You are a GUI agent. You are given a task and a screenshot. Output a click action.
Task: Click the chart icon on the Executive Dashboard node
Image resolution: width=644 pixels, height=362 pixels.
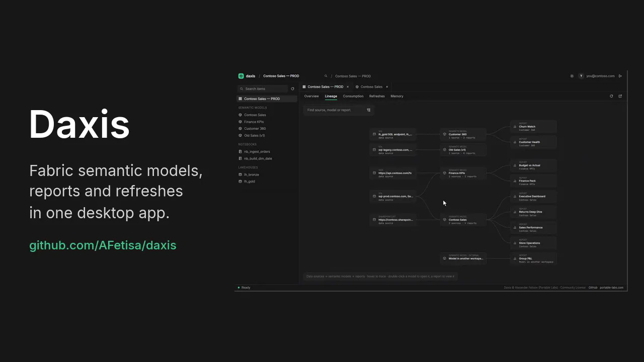(515, 197)
